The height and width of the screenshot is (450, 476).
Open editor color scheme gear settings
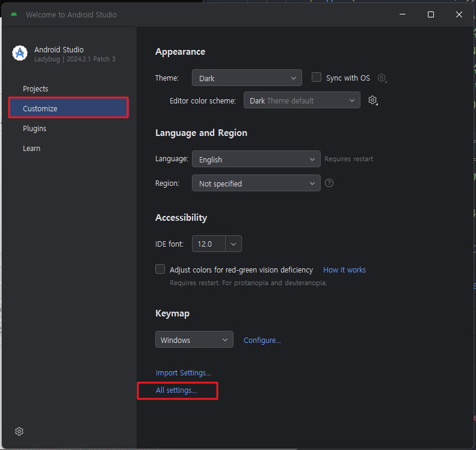click(x=372, y=100)
